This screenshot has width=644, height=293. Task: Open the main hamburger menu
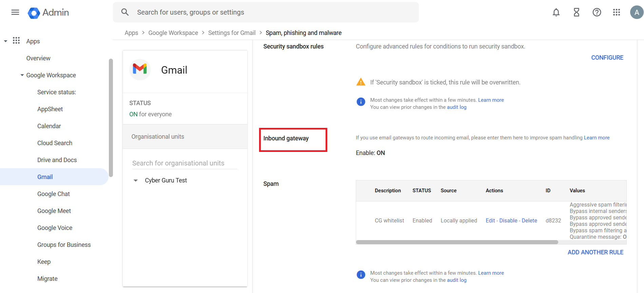(15, 13)
